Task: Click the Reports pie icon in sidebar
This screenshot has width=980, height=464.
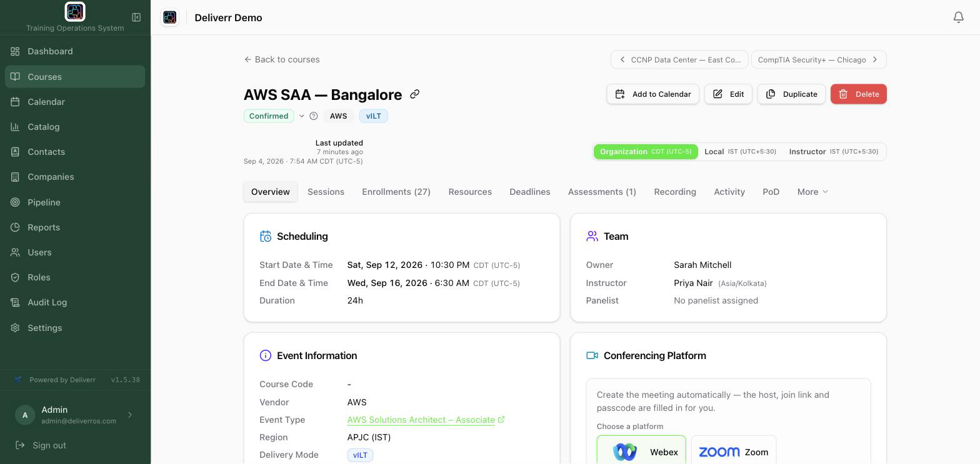Action: click(x=15, y=227)
